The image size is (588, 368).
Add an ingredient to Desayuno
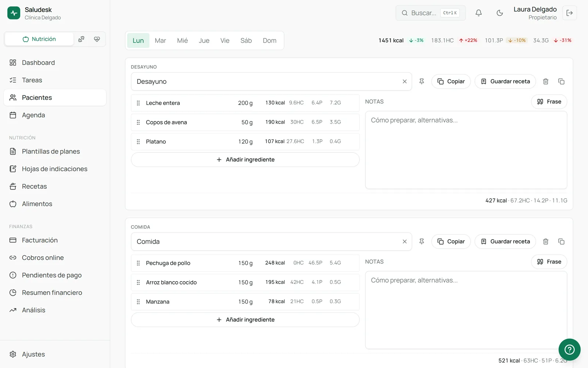click(x=245, y=160)
